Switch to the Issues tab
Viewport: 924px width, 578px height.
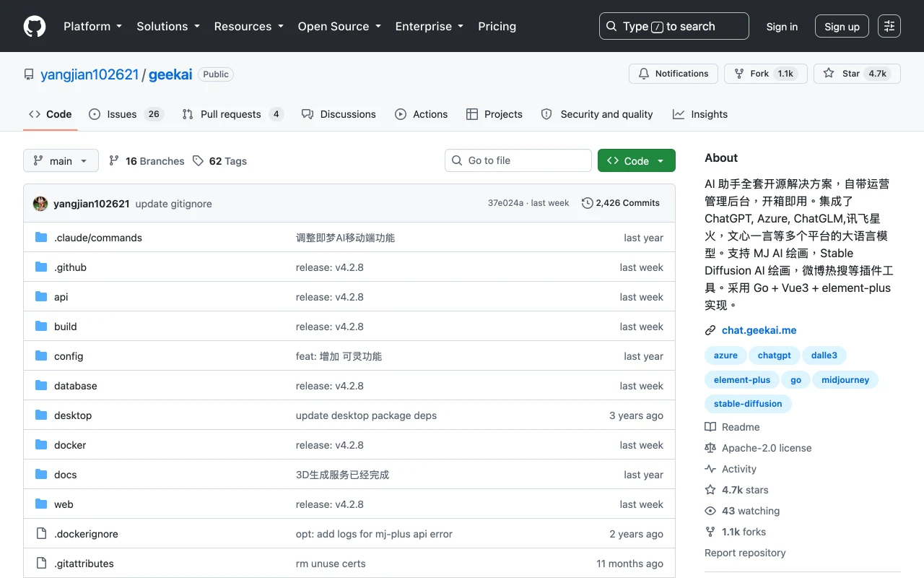pos(126,114)
